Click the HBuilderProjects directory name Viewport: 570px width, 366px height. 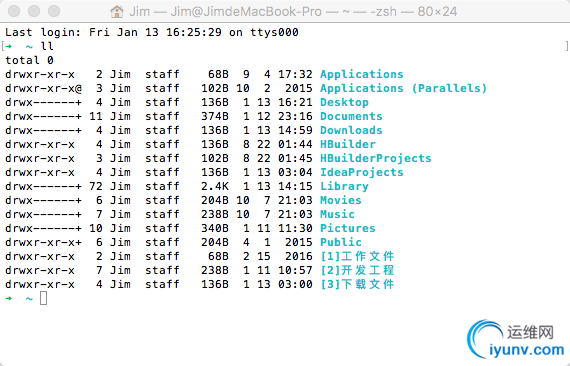376,158
